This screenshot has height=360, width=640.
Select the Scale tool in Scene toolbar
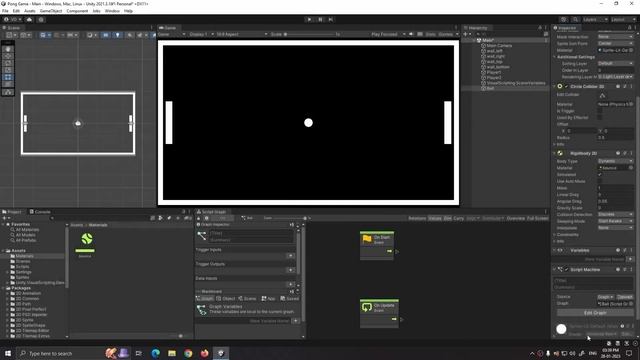[8, 70]
